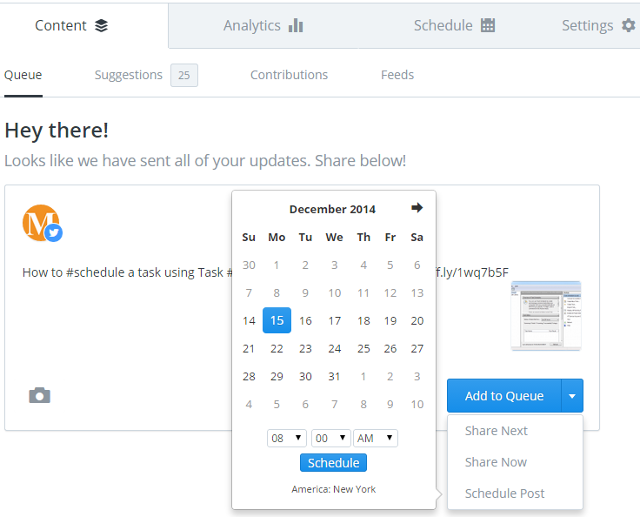
Task: Click next month arrow in calendar
Action: click(x=417, y=208)
